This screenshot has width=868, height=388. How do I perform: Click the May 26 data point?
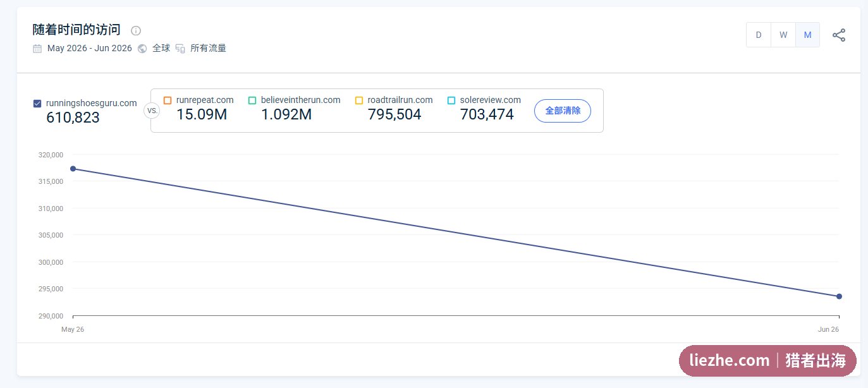(x=73, y=169)
